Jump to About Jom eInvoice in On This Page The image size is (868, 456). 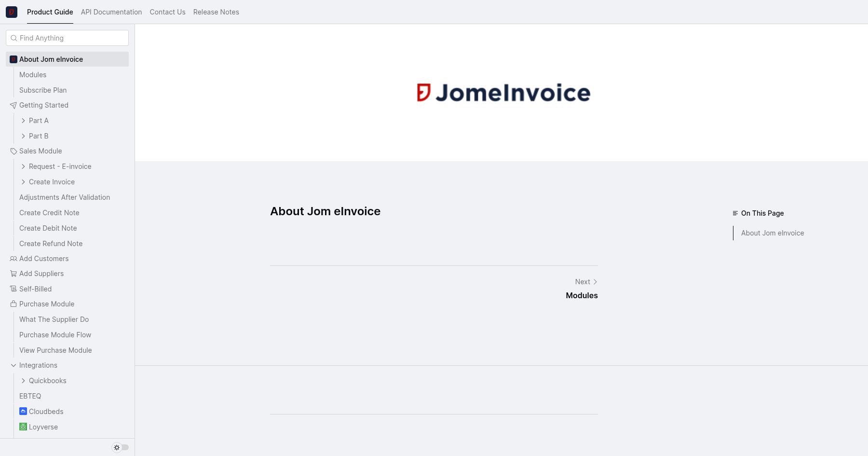click(772, 233)
